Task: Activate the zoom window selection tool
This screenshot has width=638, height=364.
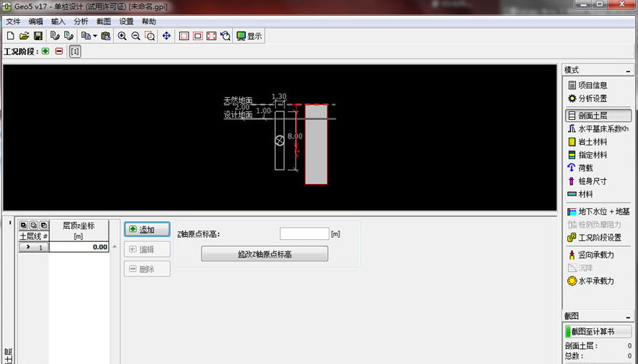Action: 150,36
